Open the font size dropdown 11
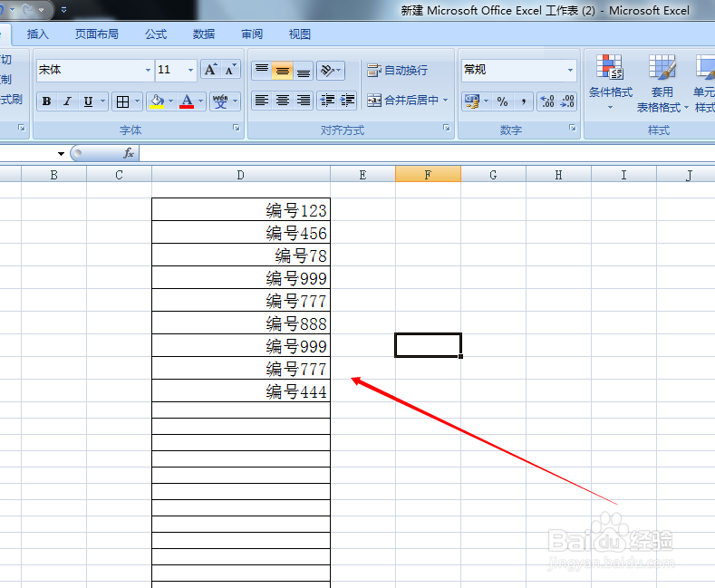 (190, 70)
